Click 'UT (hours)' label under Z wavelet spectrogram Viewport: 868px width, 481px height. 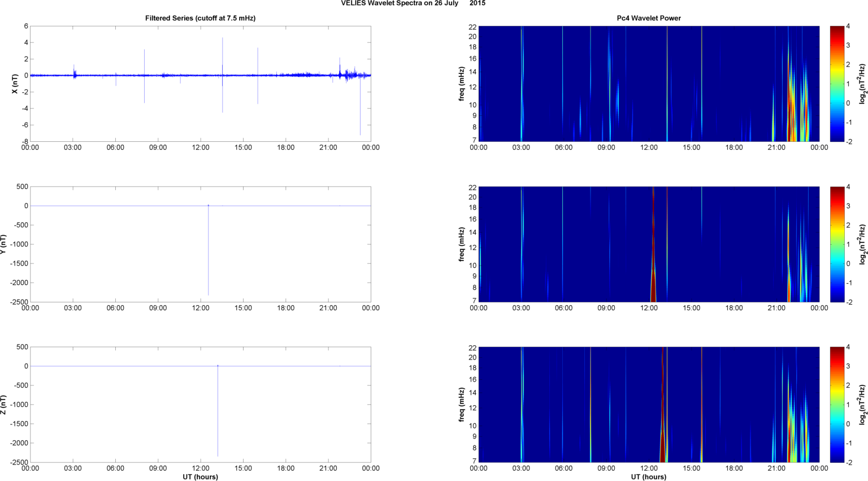[648, 476]
